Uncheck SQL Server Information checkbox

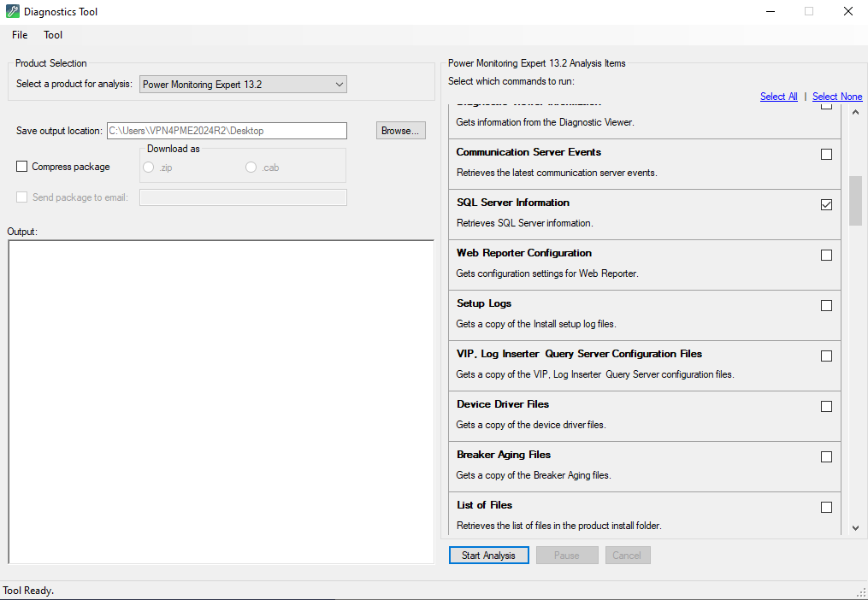click(826, 205)
